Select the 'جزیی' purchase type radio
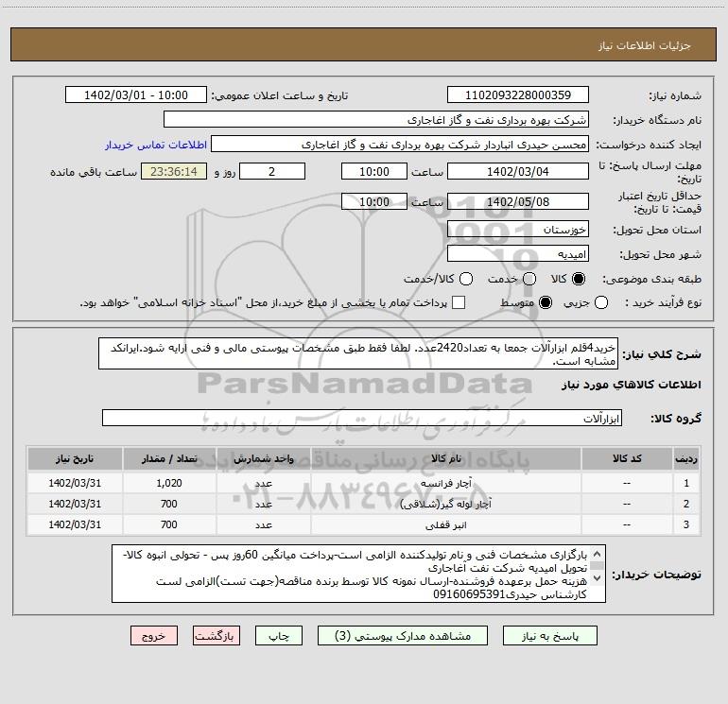Image resolution: width=728 pixels, height=704 pixels. click(601, 302)
